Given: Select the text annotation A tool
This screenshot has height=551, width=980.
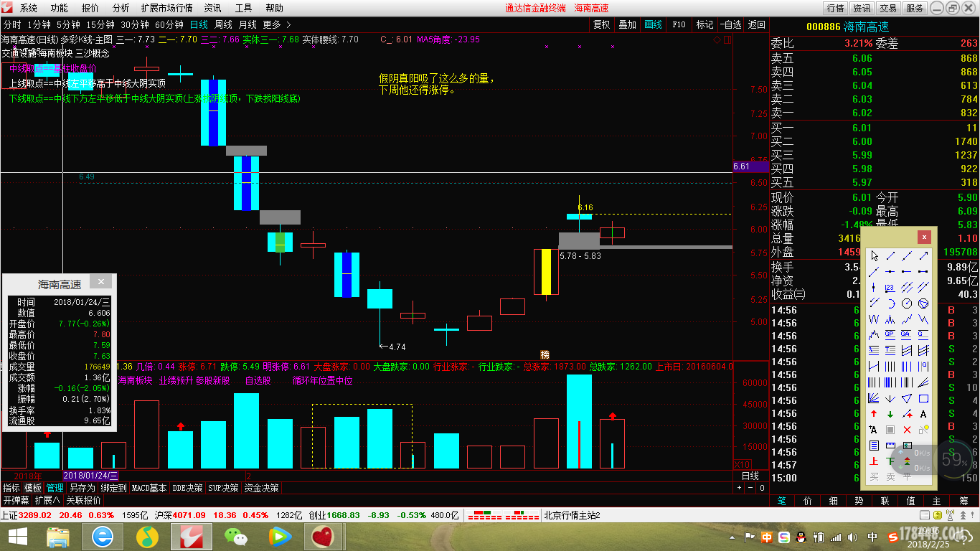Looking at the screenshot, I should click(x=923, y=414).
